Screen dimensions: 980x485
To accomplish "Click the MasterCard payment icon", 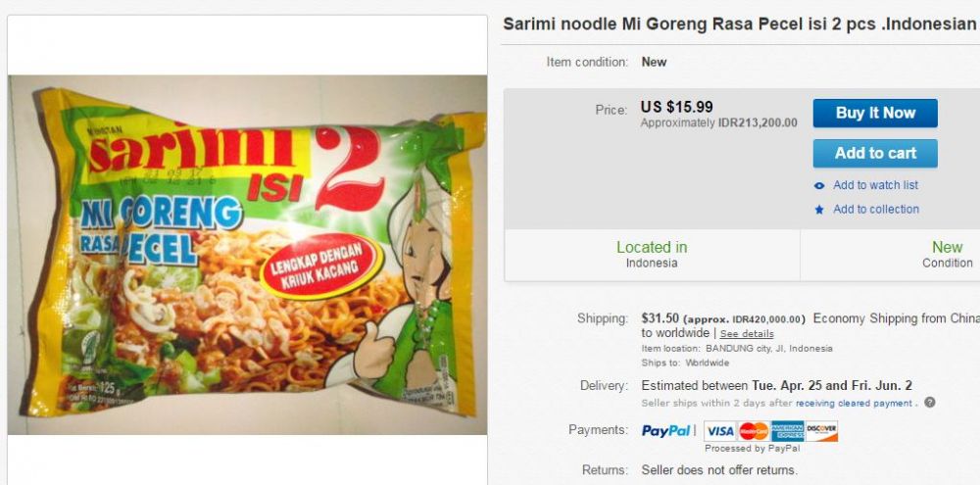I will [754, 431].
